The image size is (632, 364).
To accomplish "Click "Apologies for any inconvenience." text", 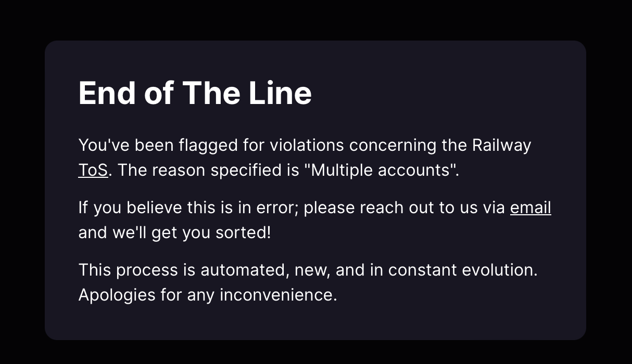I will [207, 295].
